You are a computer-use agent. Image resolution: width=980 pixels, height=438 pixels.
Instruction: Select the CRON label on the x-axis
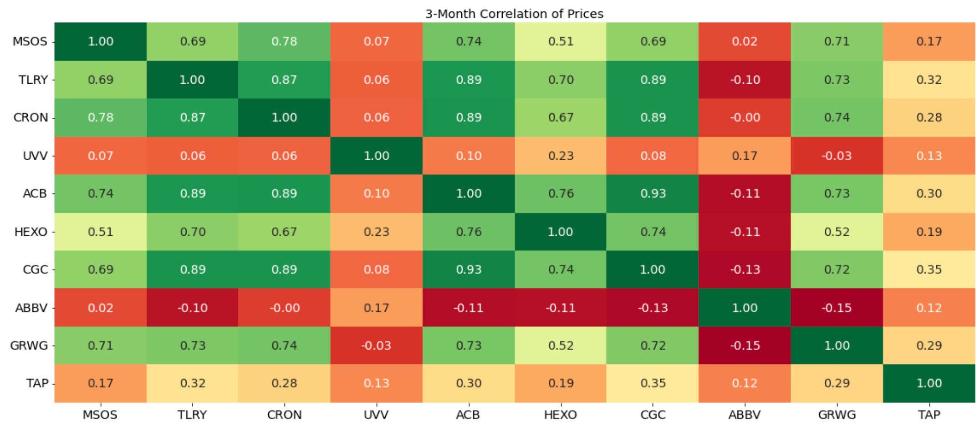[284, 415]
